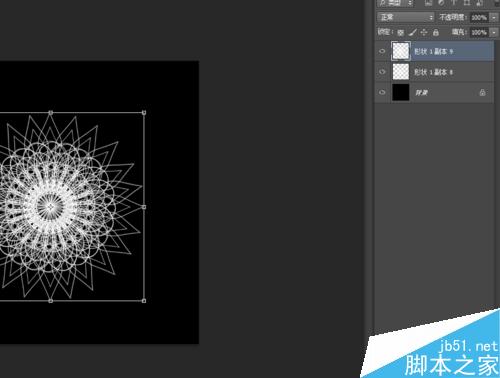Open the 正常 blend mode dropdown

click(406, 17)
